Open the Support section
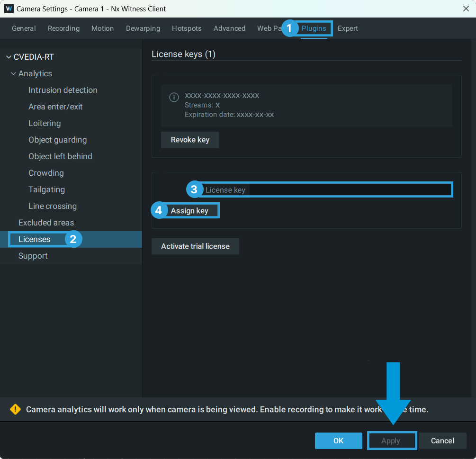The height and width of the screenshot is (459, 476). click(x=33, y=256)
